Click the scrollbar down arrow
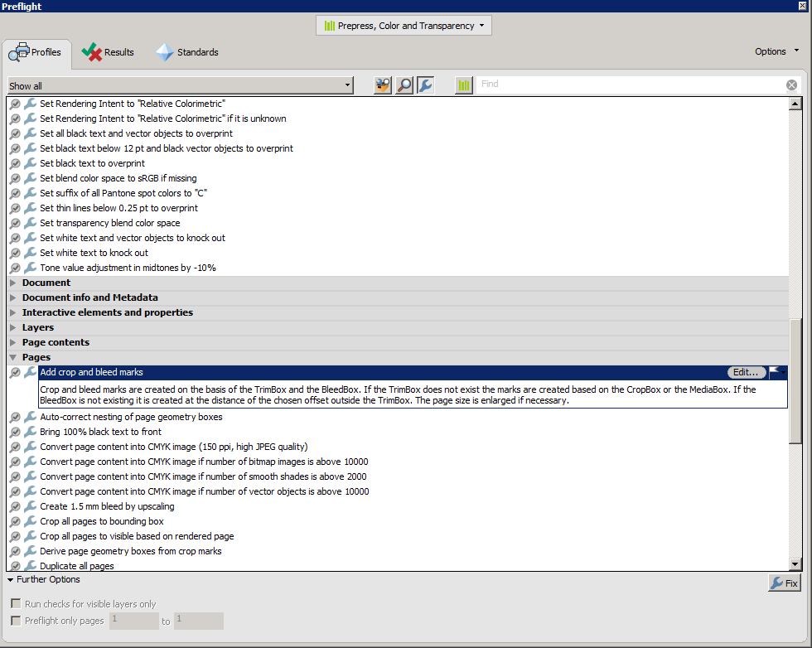The image size is (812, 648). tap(795, 564)
